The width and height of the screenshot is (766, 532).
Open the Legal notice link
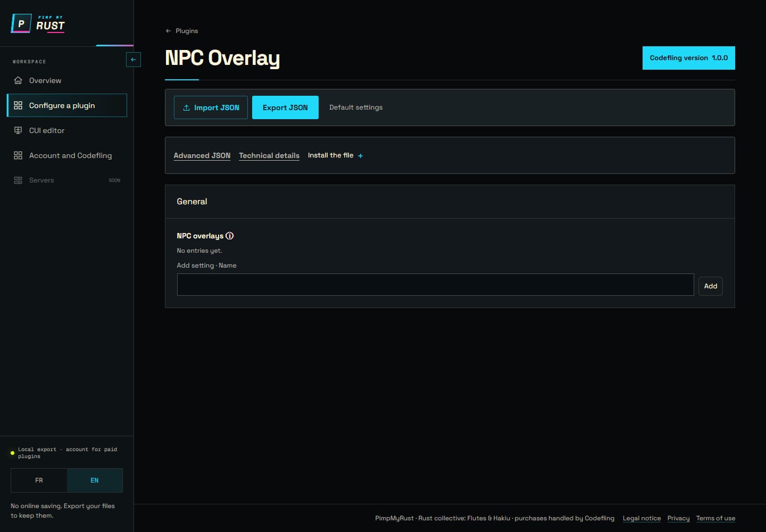tap(642, 518)
